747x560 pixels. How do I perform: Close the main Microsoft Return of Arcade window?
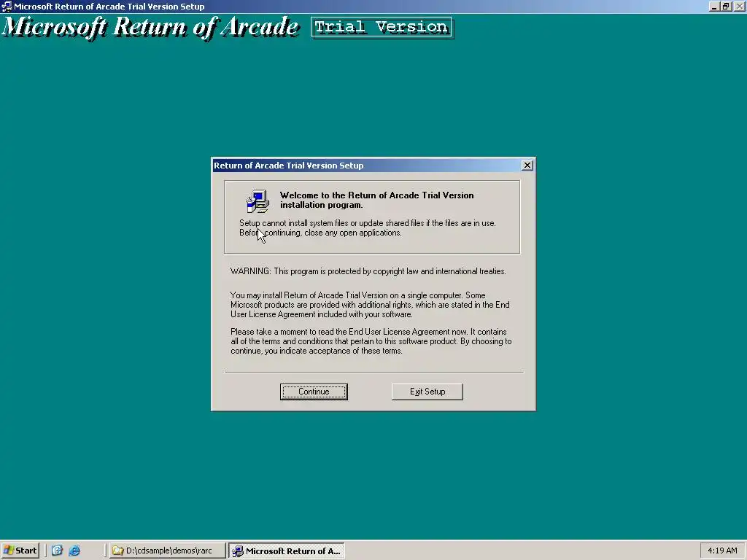[x=739, y=6]
